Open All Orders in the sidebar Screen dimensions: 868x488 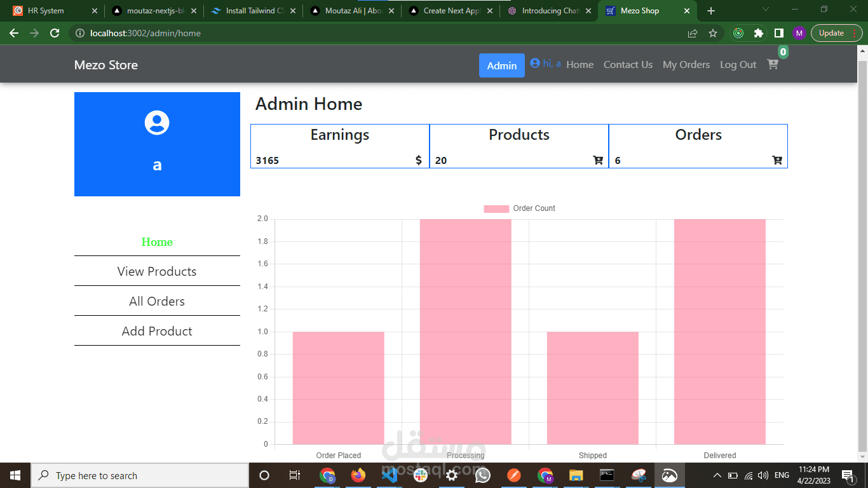(157, 301)
